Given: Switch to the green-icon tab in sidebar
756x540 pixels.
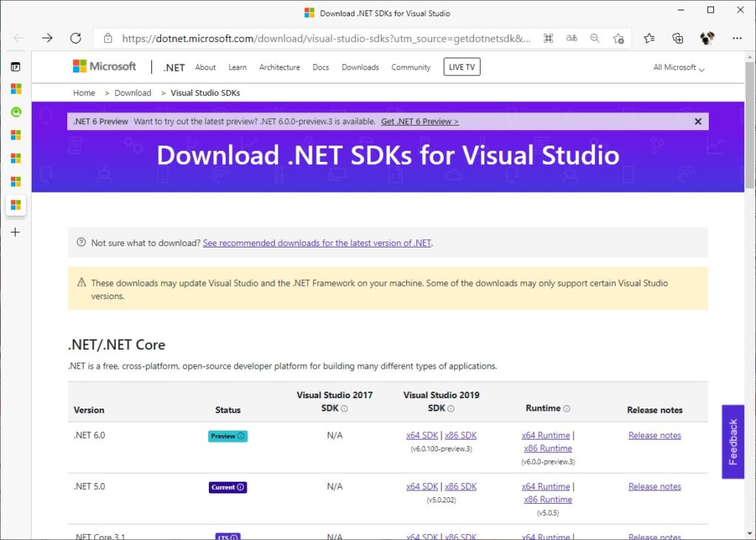Looking at the screenshot, I should 16,112.
